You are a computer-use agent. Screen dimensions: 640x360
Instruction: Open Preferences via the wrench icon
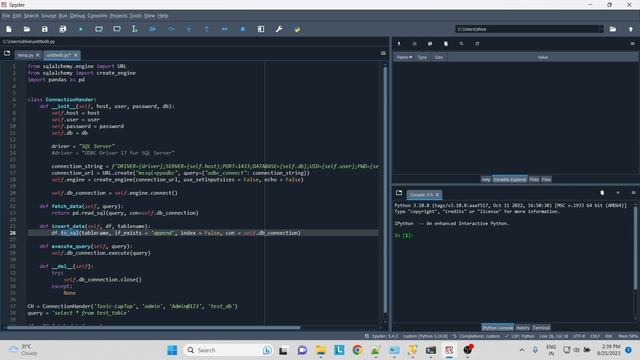(279, 29)
